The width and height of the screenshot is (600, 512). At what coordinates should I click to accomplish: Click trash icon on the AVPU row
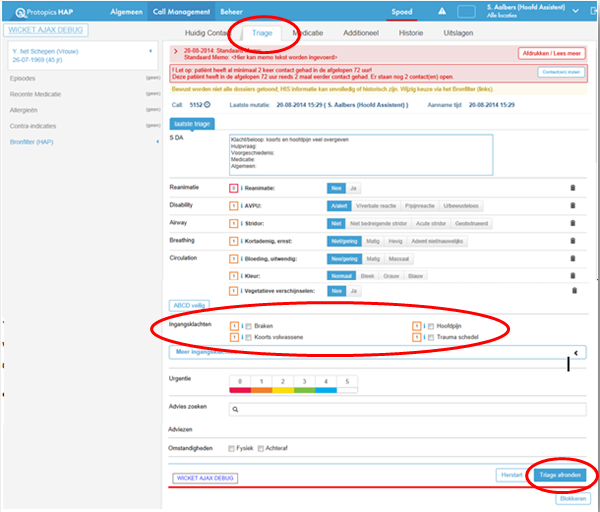(x=573, y=204)
